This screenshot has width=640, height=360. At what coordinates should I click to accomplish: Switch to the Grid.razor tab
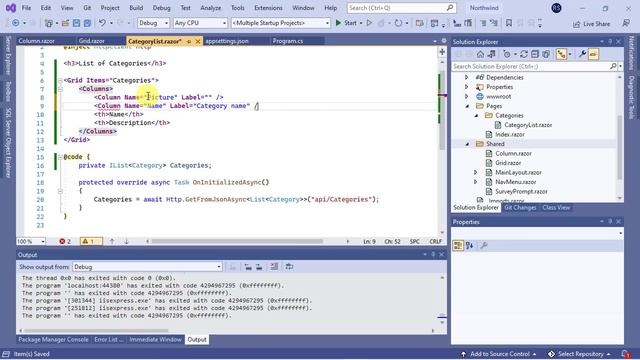pyautogui.click(x=91, y=41)
